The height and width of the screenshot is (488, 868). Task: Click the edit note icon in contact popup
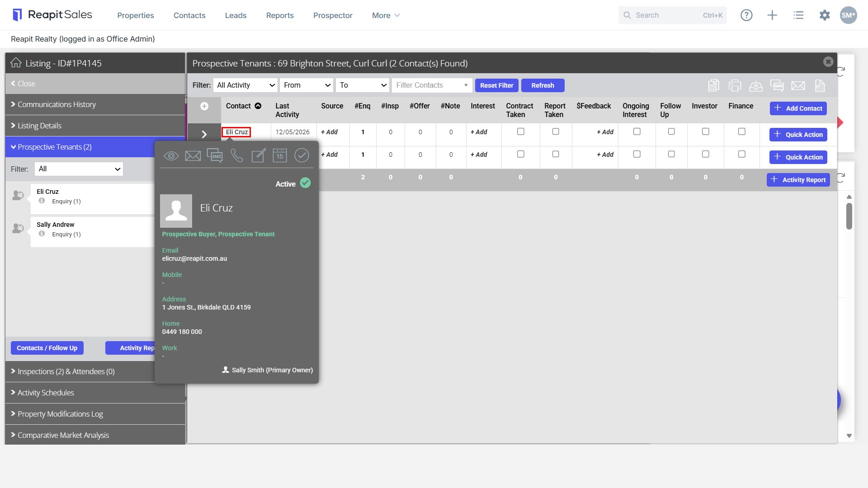[x=258, y=156]
